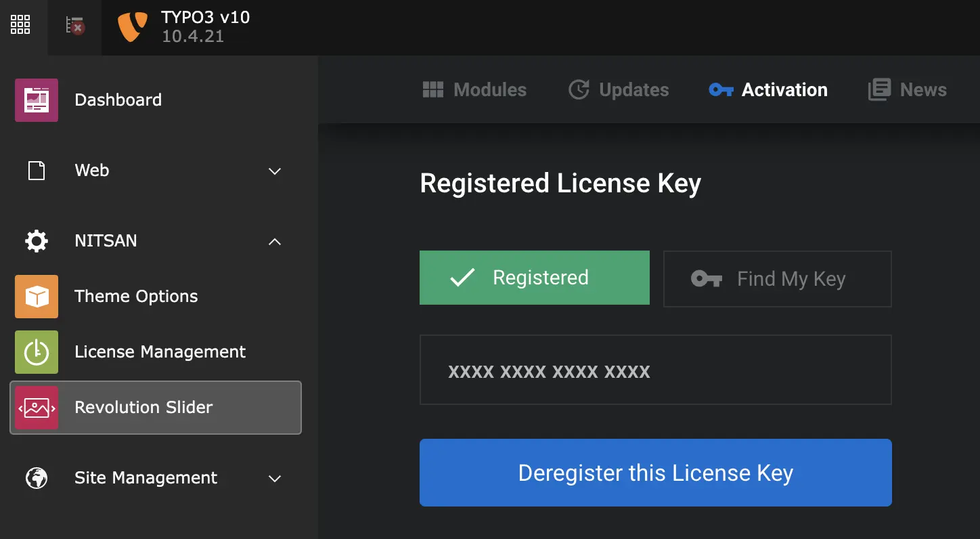
Task: Select the Activation tab
Action: click(768, 90)
